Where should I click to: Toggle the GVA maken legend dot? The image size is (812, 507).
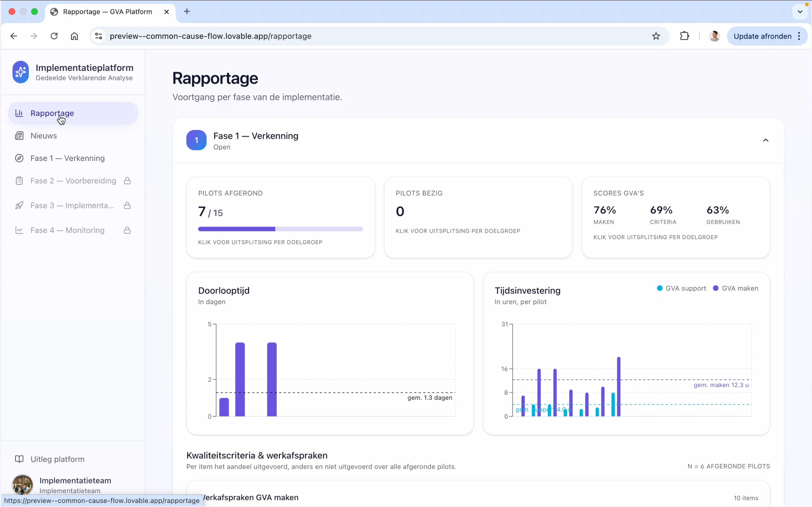coord(715,289)
